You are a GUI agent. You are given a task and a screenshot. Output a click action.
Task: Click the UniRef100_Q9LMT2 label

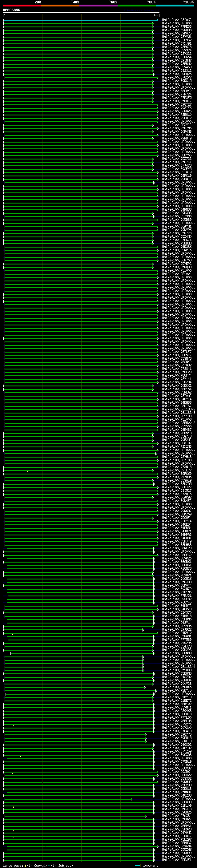(x=177, y=118)
